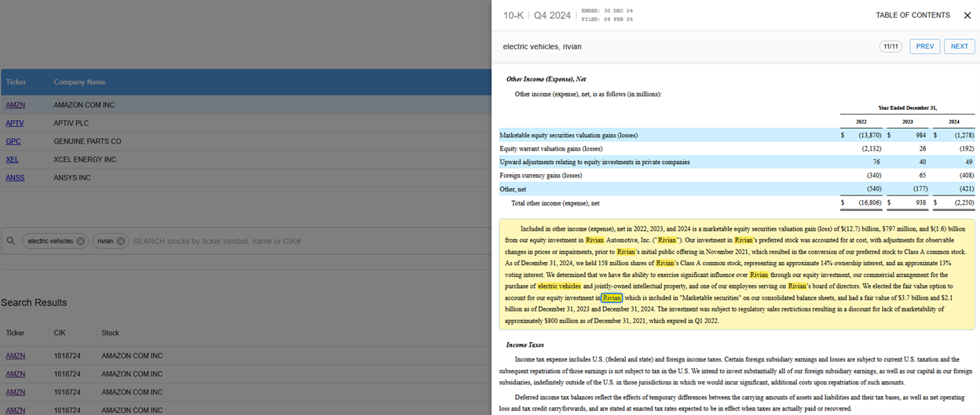
Task: Click the magnifier search icon
Action: pyautogui.click(x=11, y=242)
